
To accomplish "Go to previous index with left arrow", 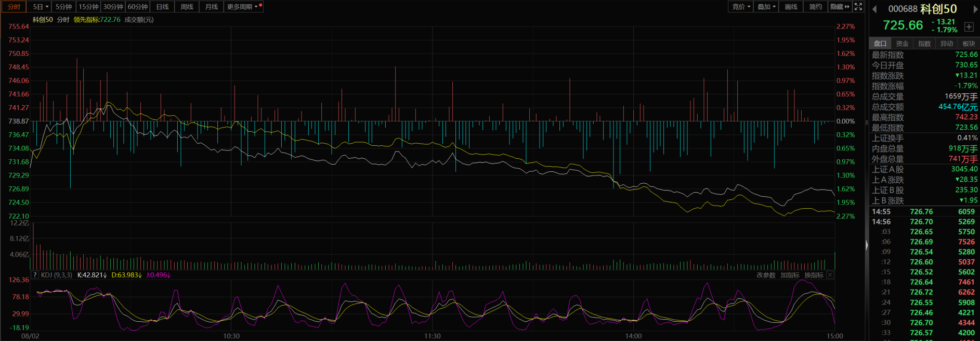I will (x=874, y=9).
